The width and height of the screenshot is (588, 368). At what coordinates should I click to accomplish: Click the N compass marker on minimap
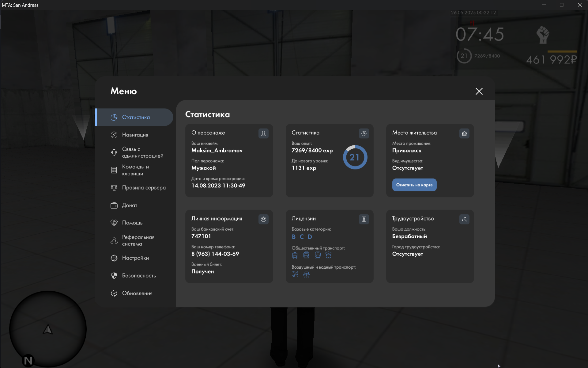[x=28, y=361]
